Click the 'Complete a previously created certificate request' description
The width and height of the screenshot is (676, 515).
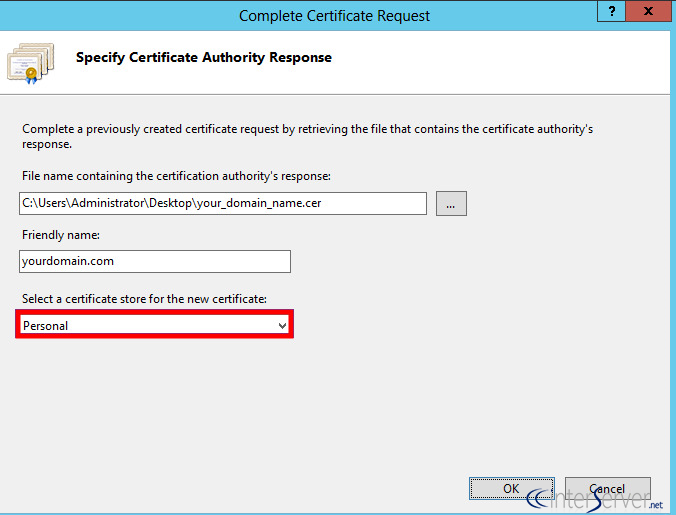[x=307, y=136]
